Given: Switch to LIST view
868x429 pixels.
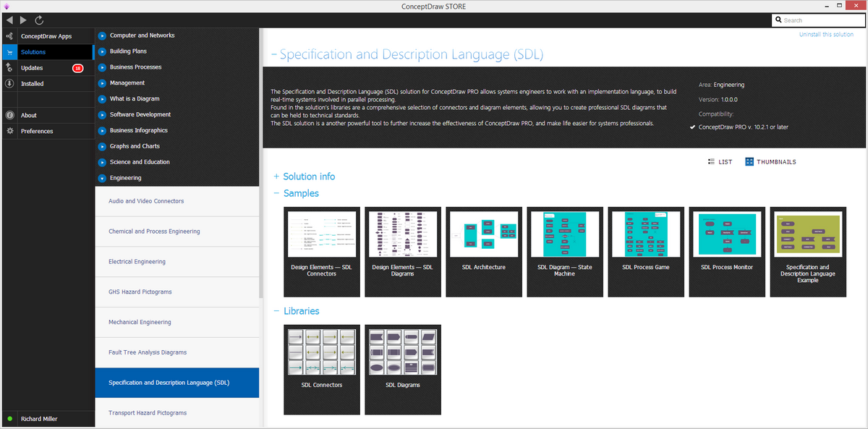Looking at the screenshot, I should pos(726,162).
